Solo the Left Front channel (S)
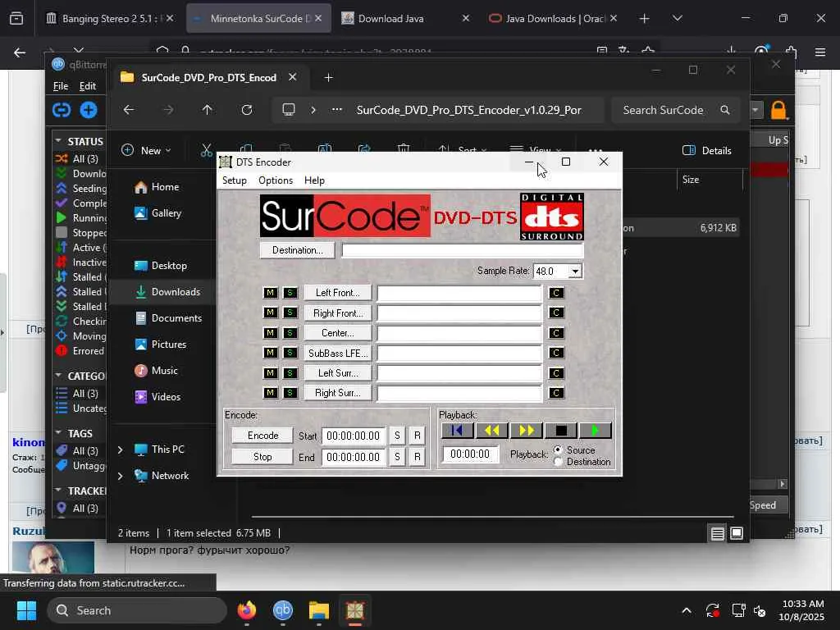Viewport: 840px width, 630px height. (290, 293)
